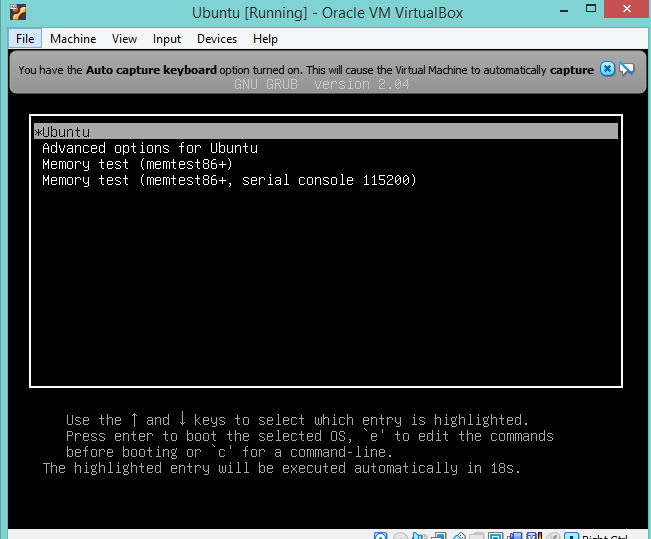The height and width of the screenshot is (539, 651).
Task: Click the don't-show-again notification icon
Action: coord(627,69)
